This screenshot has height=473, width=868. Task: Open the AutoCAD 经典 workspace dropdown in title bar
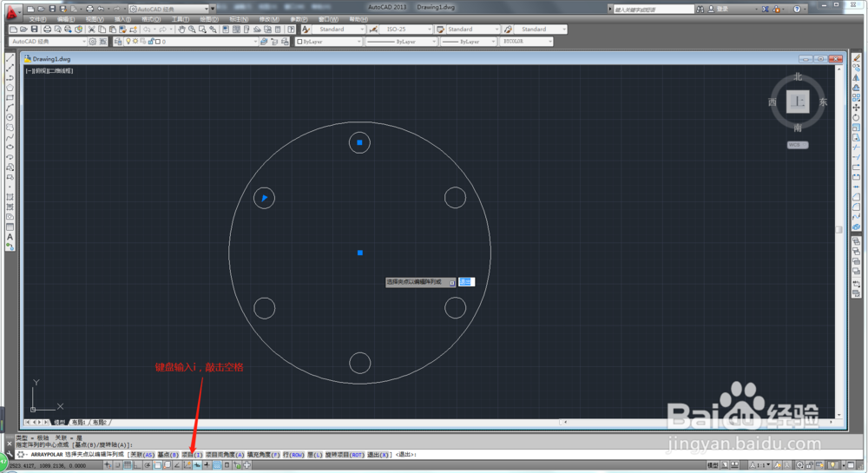click(x=169, y=9)
